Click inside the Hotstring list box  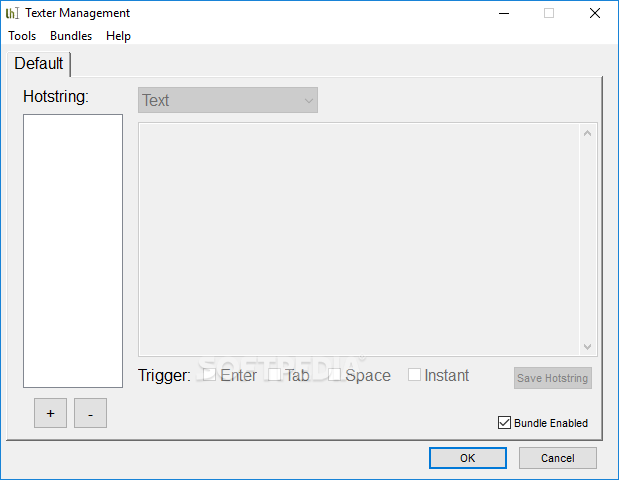(73, 251)
